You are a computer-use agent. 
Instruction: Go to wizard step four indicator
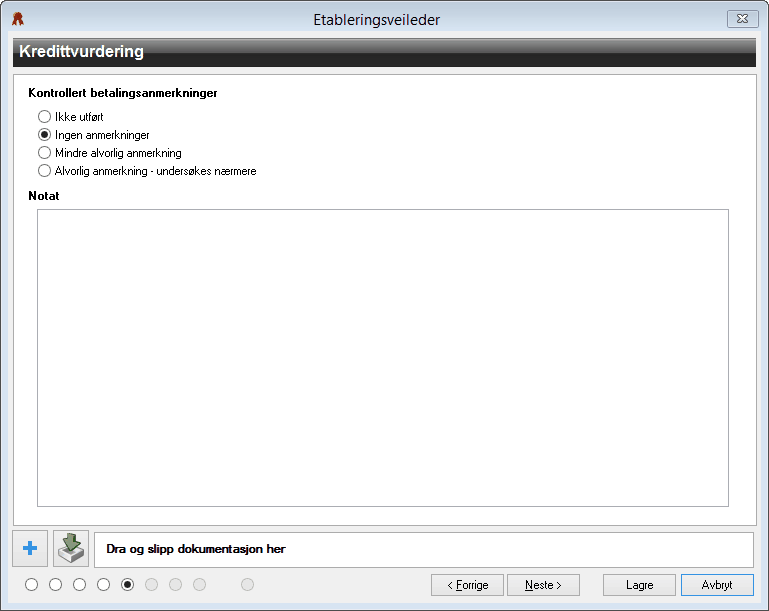point(103,585)
